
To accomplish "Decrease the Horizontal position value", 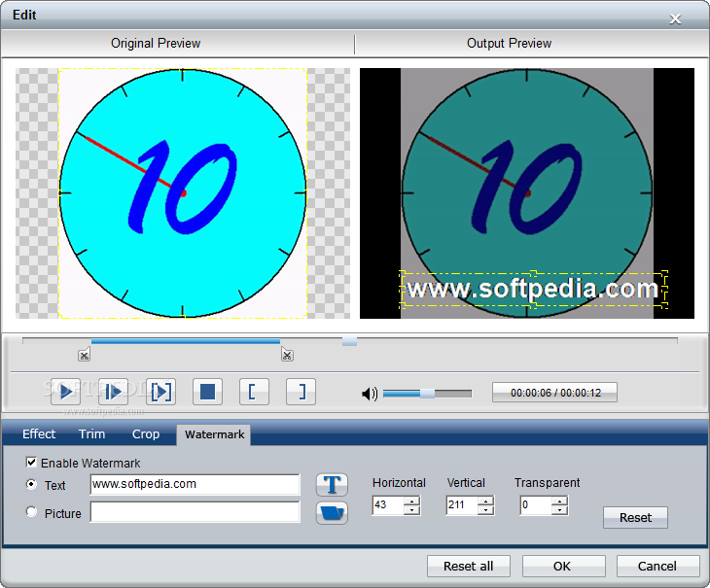I will 411,510.
